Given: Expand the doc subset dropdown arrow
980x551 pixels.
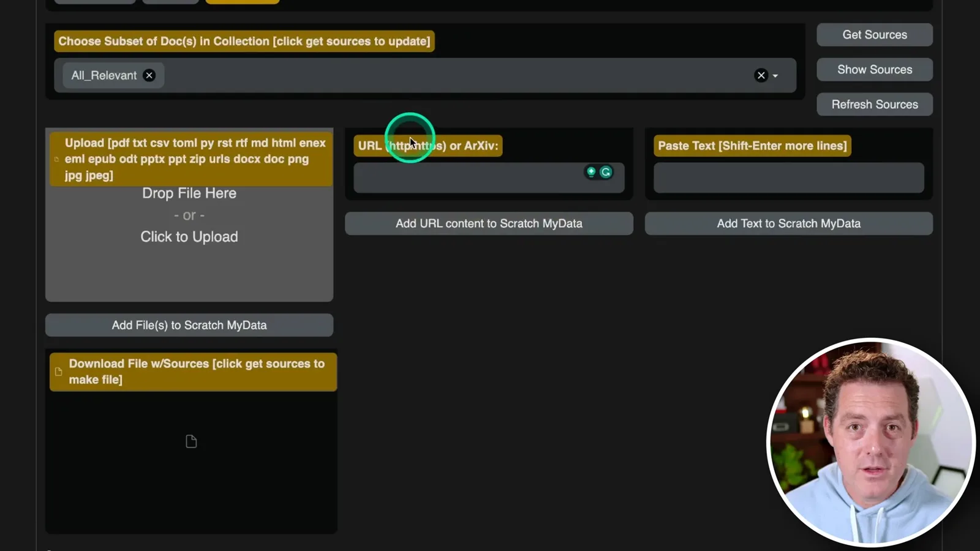Looking at the screenshot, I should tap(775, 76).
